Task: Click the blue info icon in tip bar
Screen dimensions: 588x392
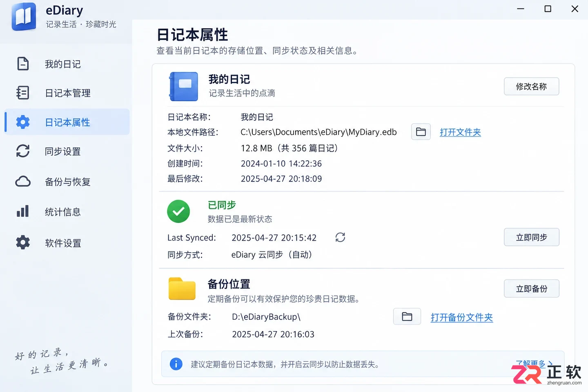Action: pos(176,364)
